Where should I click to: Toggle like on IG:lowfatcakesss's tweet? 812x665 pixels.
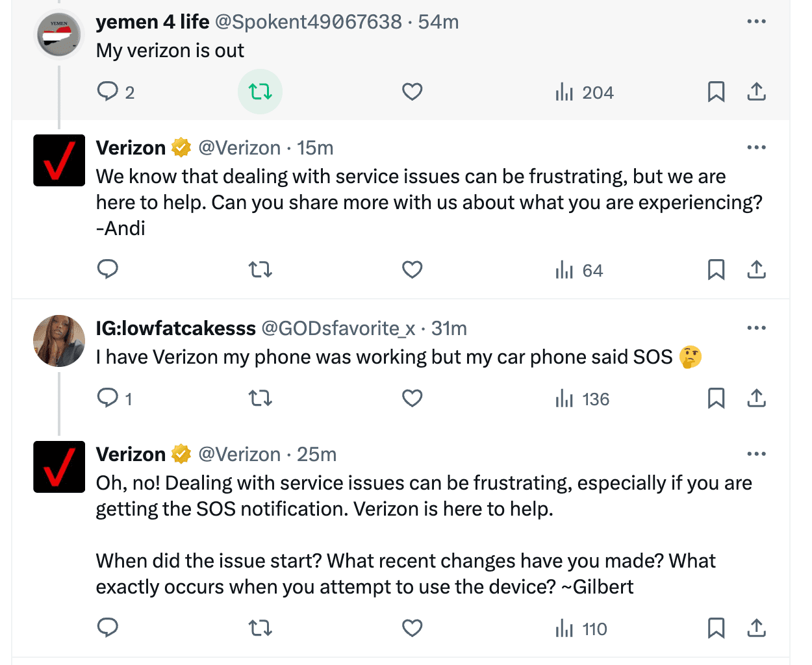point(412,398)
